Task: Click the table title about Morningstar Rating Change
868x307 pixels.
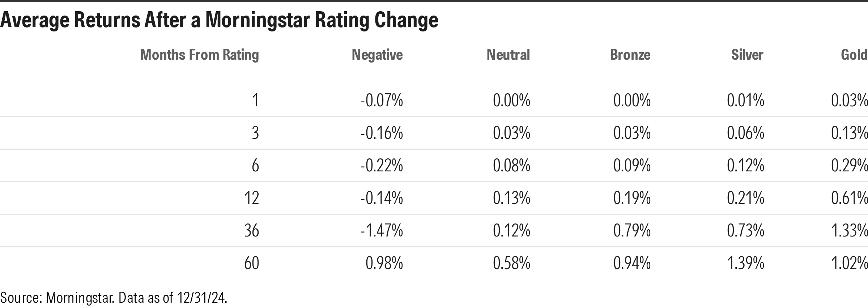Action: click(x=219, y=20)
